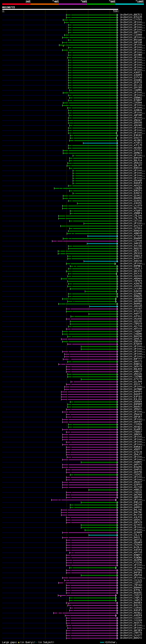The image size is (146, 644).
Task: Select hit label UniRef100_B9F7Y7
Action: (x=131, y=359)
